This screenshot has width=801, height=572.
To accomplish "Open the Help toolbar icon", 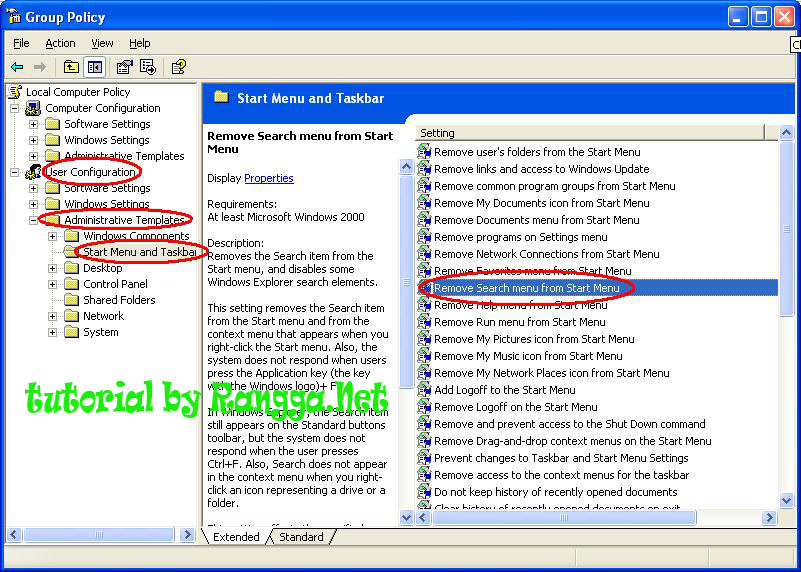I will pos(178,67).
